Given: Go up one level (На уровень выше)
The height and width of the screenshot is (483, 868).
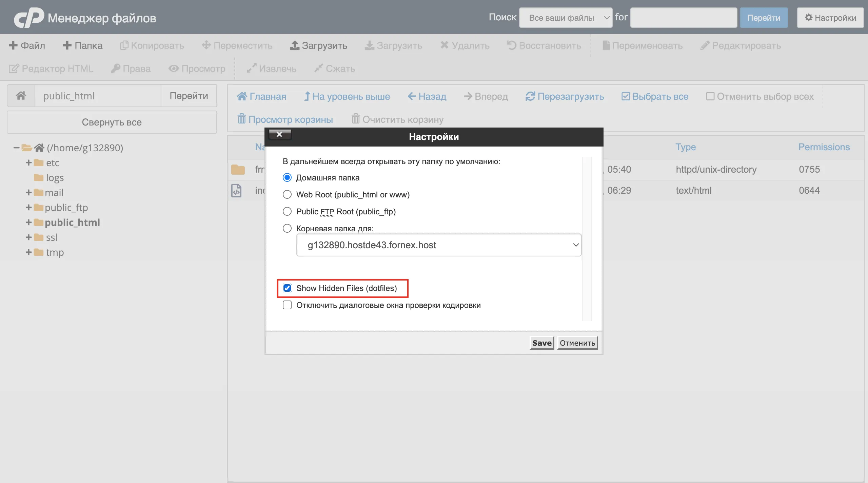Looking at the screenshot, I should point(347,96).
